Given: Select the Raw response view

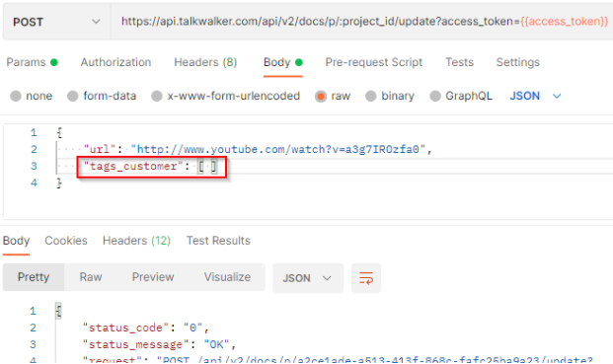Looking at the screenshot, I should pyautogui.click(x=91, y=277).
